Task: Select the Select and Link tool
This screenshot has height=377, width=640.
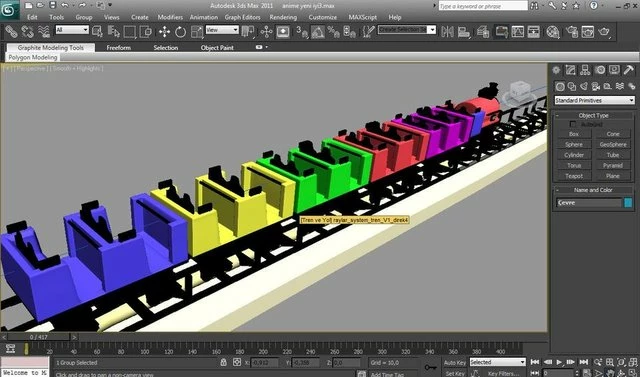Action: (11, 31)
